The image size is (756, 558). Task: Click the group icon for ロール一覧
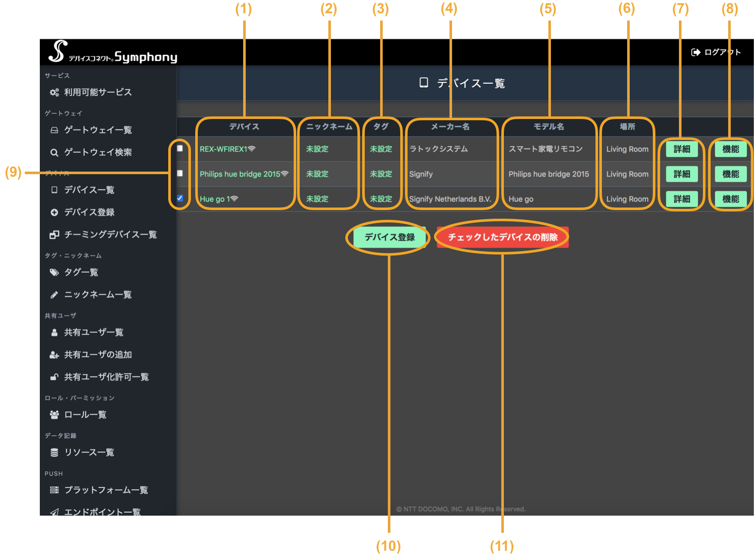click(x=54, y=415)
